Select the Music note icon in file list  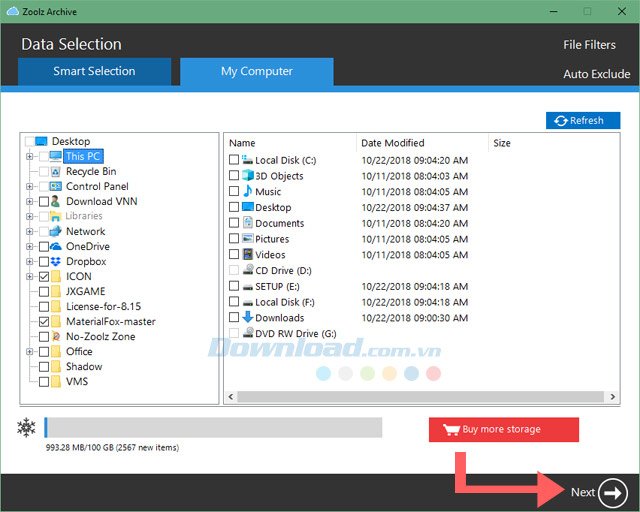click(247, 191)
